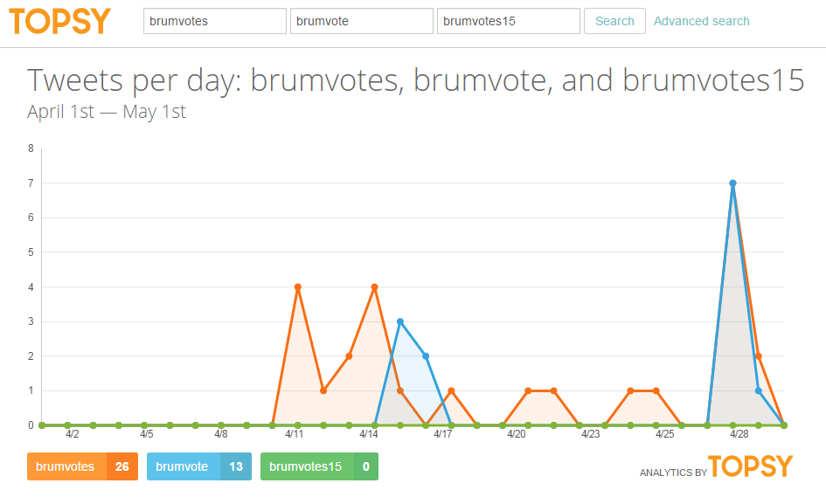Click the blue peak data point at 7

pyautogui.click(x=732, y=183)
